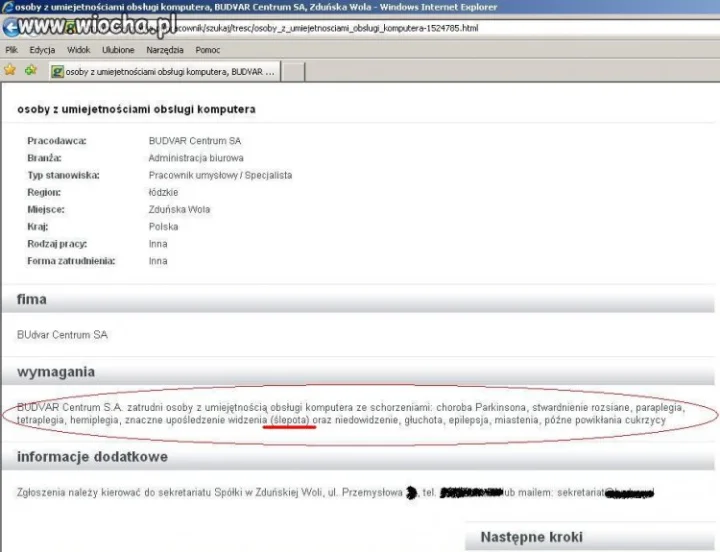The image size is (720, 552).
Task: Click the 'sekretariat' email address text
Action: (x=580, y=493)
